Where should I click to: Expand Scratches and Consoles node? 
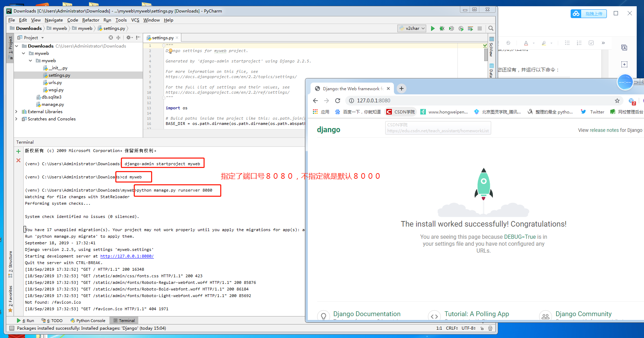(16, 119)
